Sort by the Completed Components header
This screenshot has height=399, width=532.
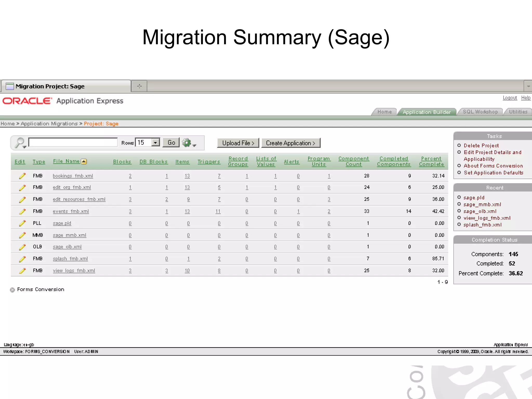point(394,161)
